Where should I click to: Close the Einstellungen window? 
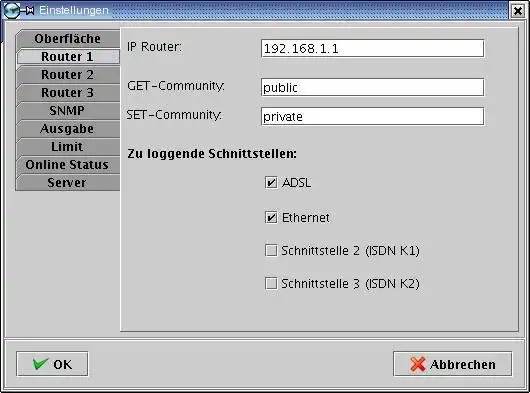click(x=518, y=11)
